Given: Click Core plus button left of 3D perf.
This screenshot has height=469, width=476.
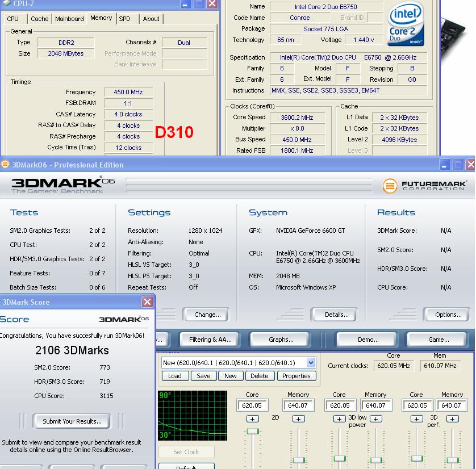Looking at the screenshot, I should pos(416,419).
